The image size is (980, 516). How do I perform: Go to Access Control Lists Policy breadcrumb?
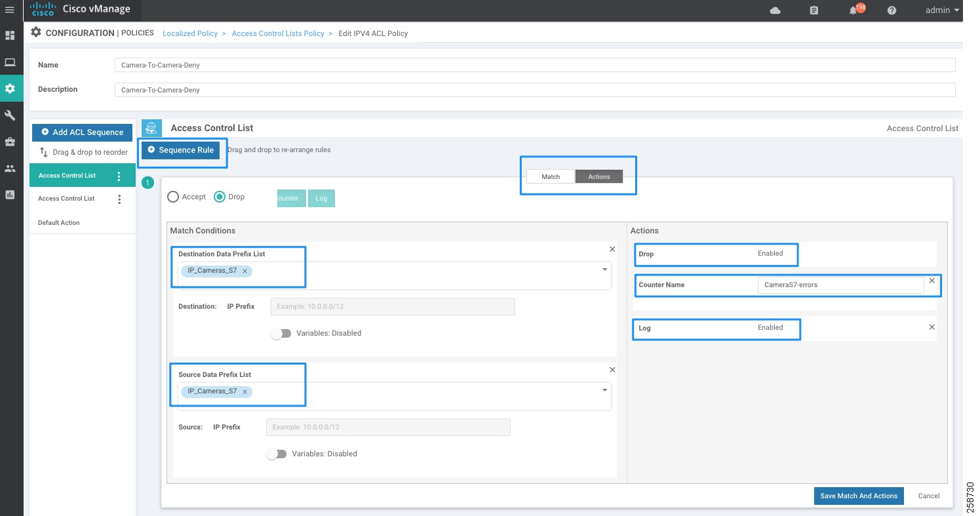pos(278,33)
